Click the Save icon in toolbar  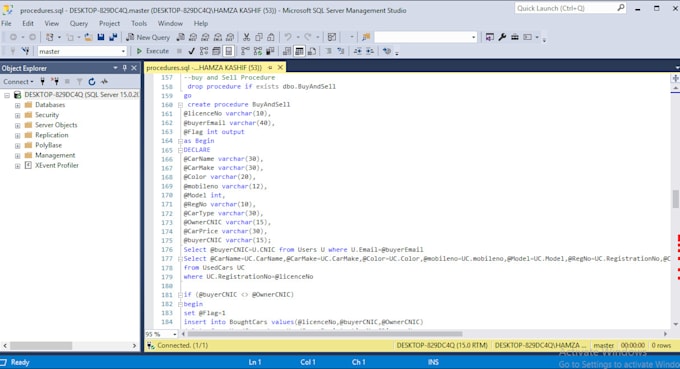coord(101,37)
